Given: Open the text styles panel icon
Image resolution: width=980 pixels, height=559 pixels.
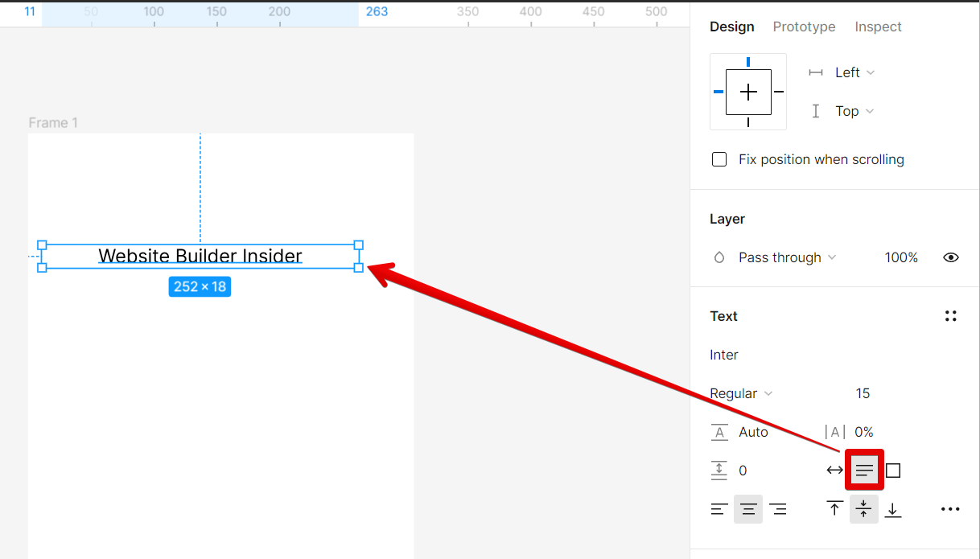Looking at the screenshot, I should (x=950, y=316).
